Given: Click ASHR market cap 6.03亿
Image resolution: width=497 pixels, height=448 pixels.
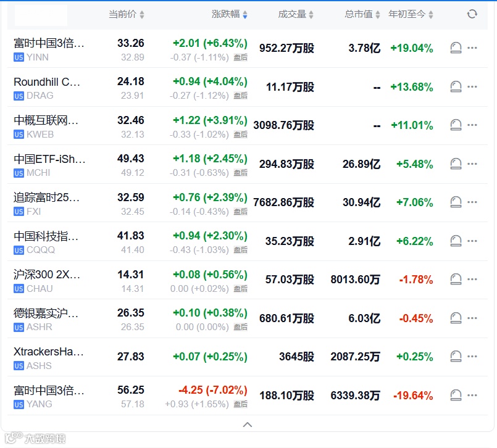Looking at the screenshot, I should (x=364, y=318).
